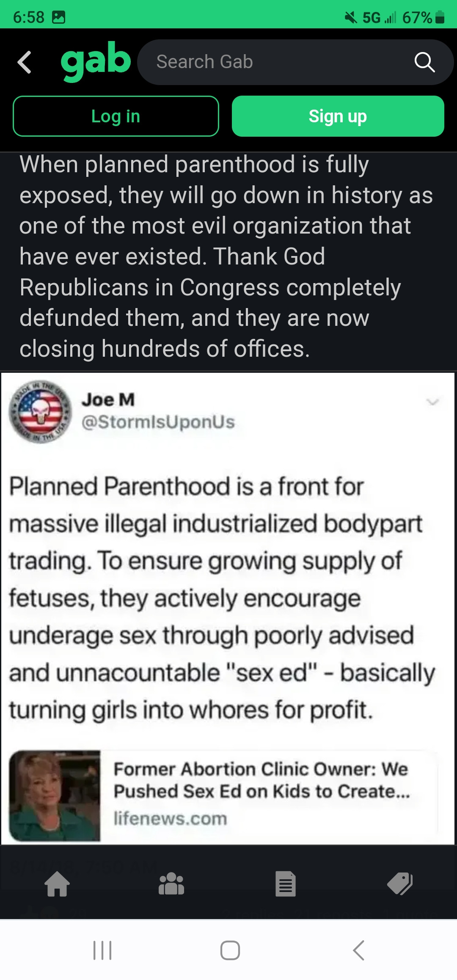Click the Sign up button

point(338,116)
